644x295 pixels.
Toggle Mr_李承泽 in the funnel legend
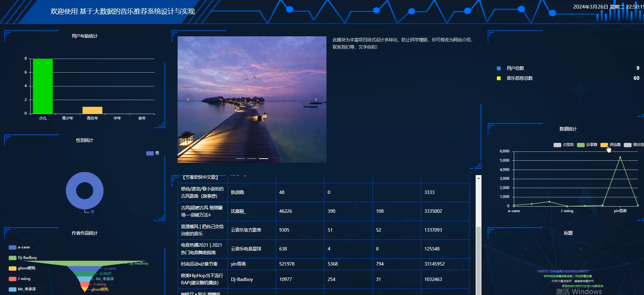coord(22,289)
